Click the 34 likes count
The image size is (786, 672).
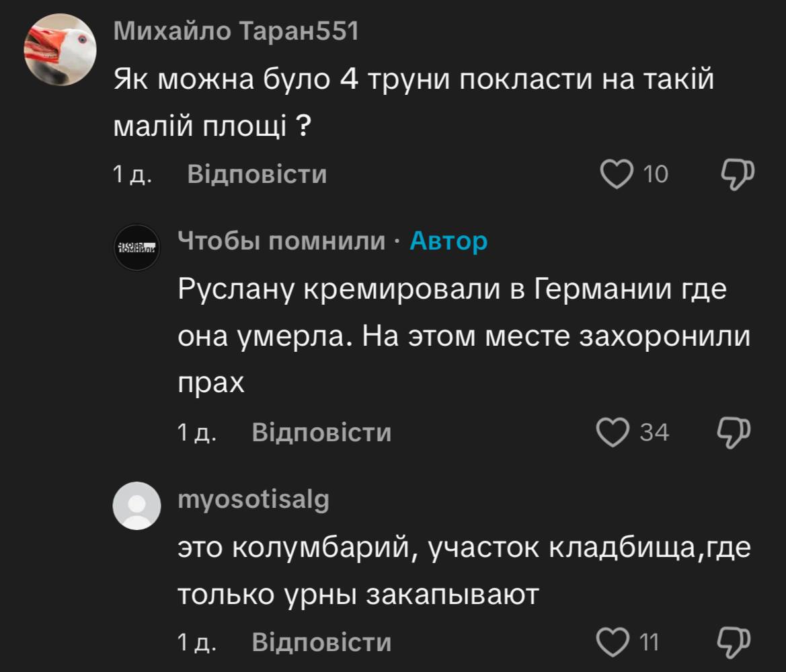click(654, 432)
